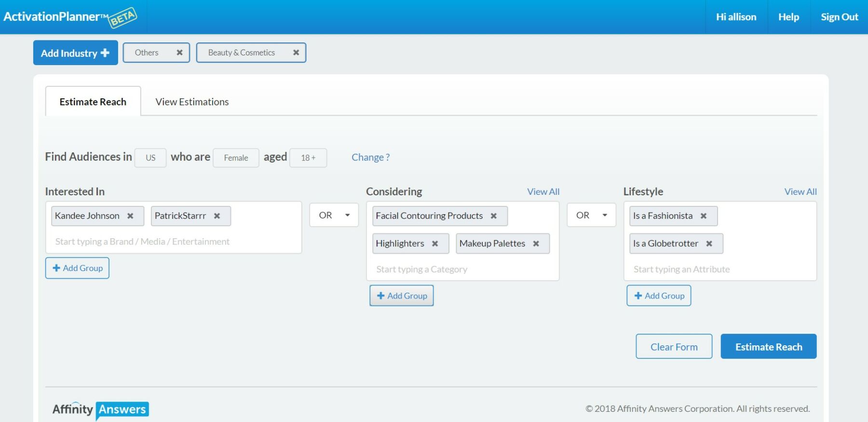
Task: Click Sign Out in the header
Action: [840, 17]
